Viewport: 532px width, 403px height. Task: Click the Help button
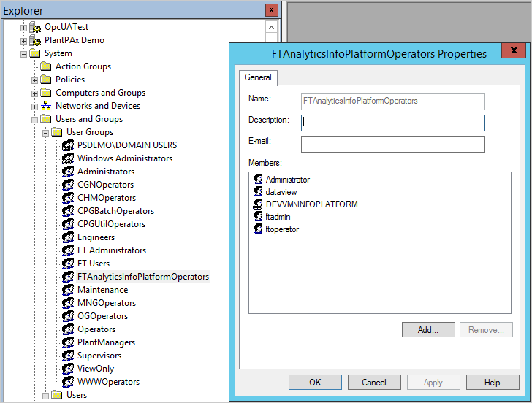click(493, 383)
